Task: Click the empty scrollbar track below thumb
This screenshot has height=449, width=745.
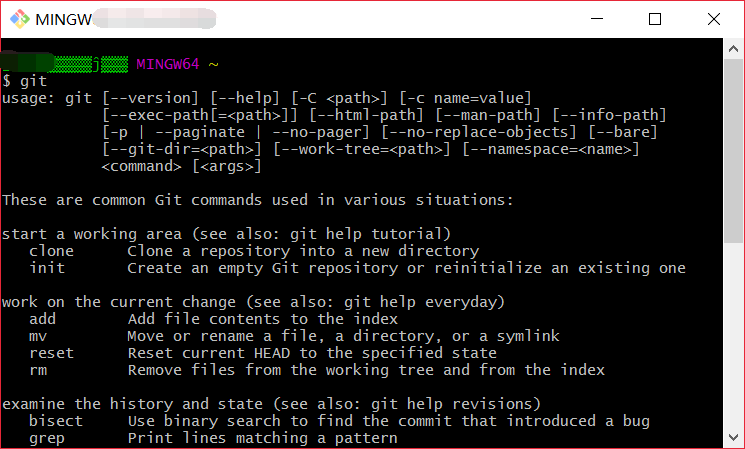Action: pos(733,335)
